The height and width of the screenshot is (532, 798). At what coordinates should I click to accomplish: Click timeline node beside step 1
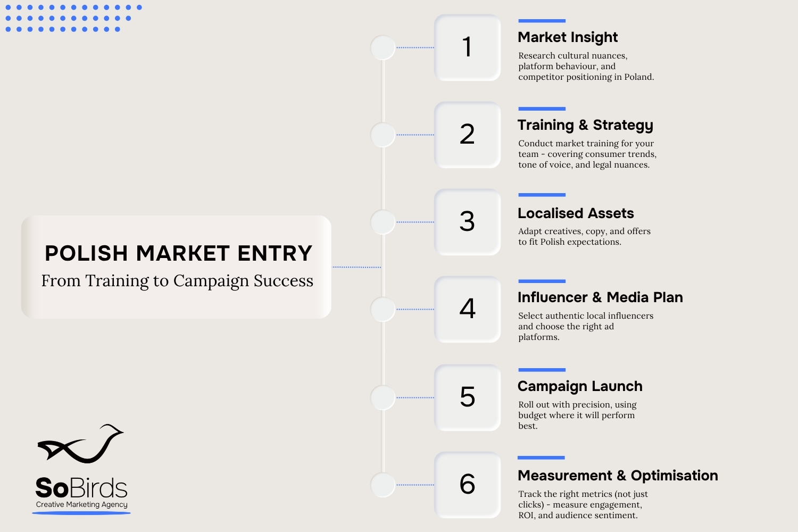tap(383, 48)
